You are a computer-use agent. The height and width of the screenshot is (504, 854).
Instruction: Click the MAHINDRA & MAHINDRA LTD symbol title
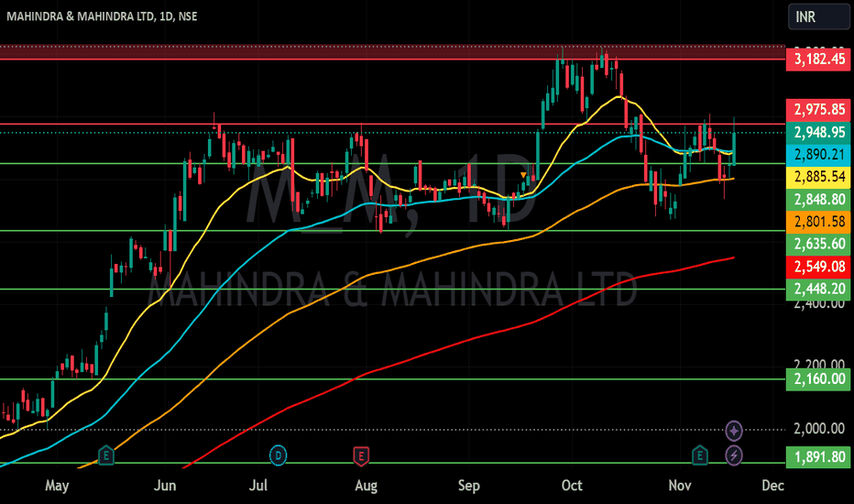point(102,16)
